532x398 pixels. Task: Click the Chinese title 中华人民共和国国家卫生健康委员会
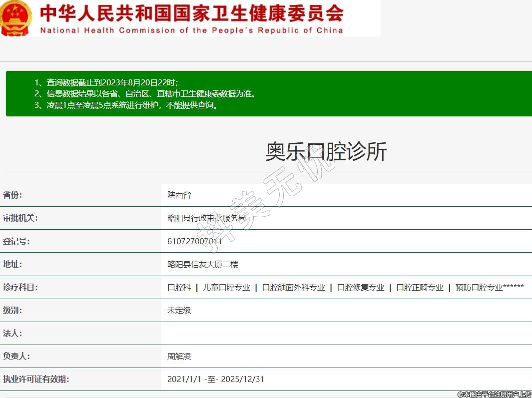(191, 13)
